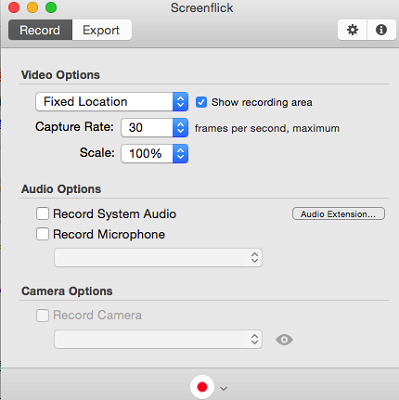Preview camera with the eye icon
Viewport: 399px width, 400px height.
tap(284, 340)
